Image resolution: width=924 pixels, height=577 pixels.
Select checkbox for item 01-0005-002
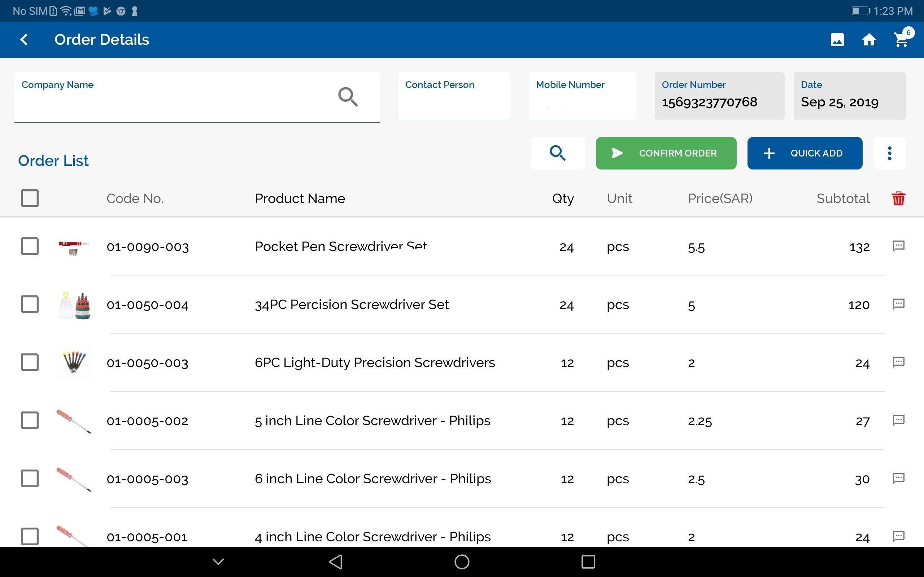pos(30,420)
